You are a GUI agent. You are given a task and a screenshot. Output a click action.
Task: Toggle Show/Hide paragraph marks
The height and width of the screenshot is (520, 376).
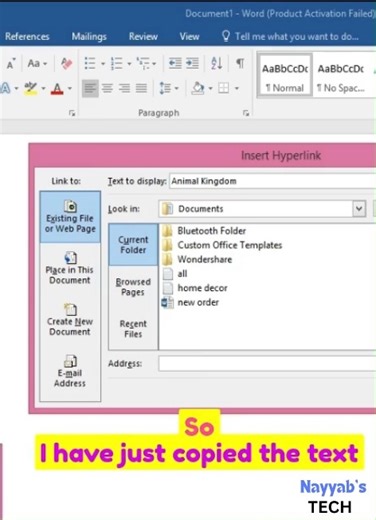point(240,63)
